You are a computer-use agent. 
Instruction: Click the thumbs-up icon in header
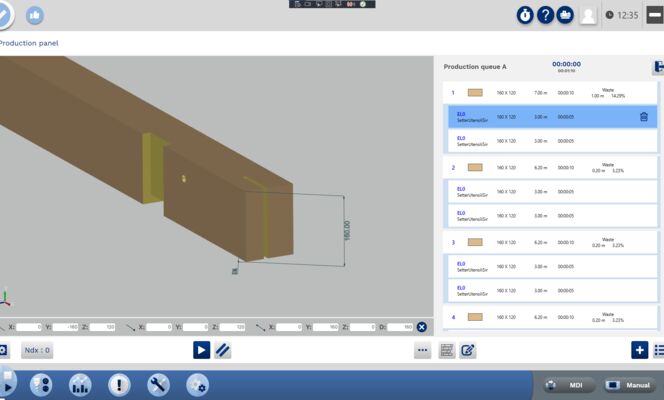coord(35,15)
